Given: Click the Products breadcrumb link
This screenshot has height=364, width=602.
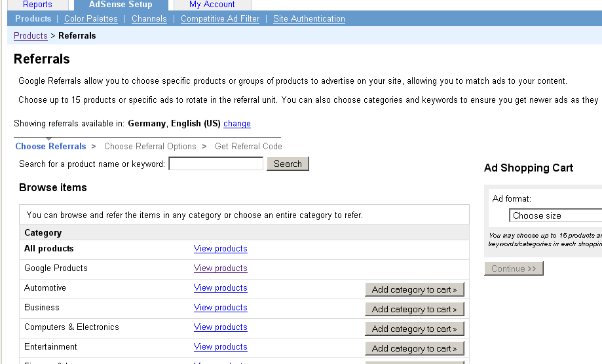Looking at the screenshot, I should coord(31,35).
